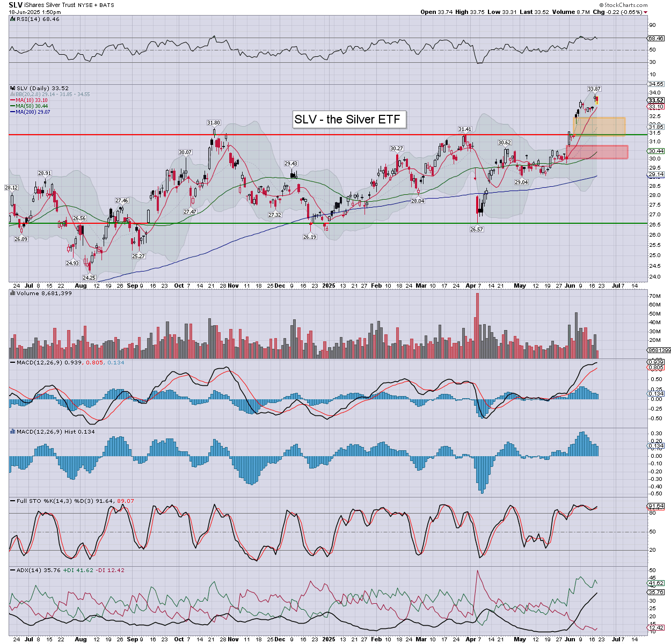Screen dimensions: 671x644
Task: Click the green MA(50) legend line swatch
Action: point(13,106)
